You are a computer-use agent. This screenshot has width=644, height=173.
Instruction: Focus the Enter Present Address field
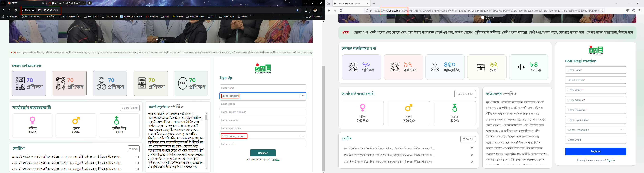(x=263, y=112)
